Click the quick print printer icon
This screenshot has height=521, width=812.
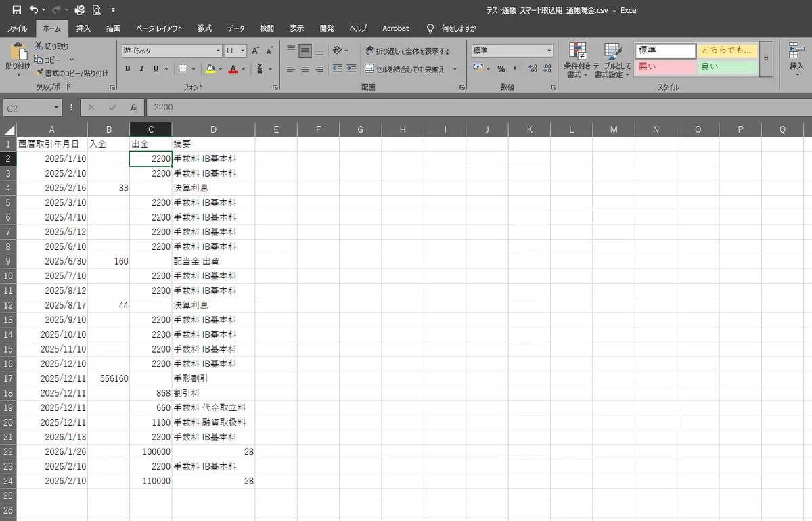(80, 10)
